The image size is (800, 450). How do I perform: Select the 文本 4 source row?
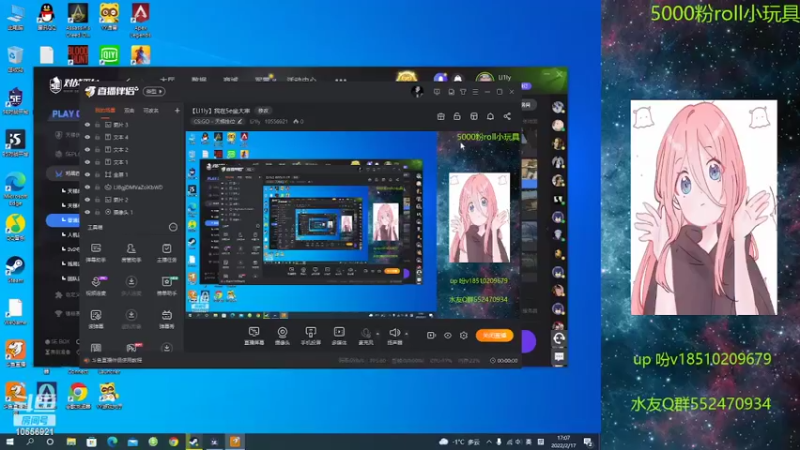pos(132,137)
